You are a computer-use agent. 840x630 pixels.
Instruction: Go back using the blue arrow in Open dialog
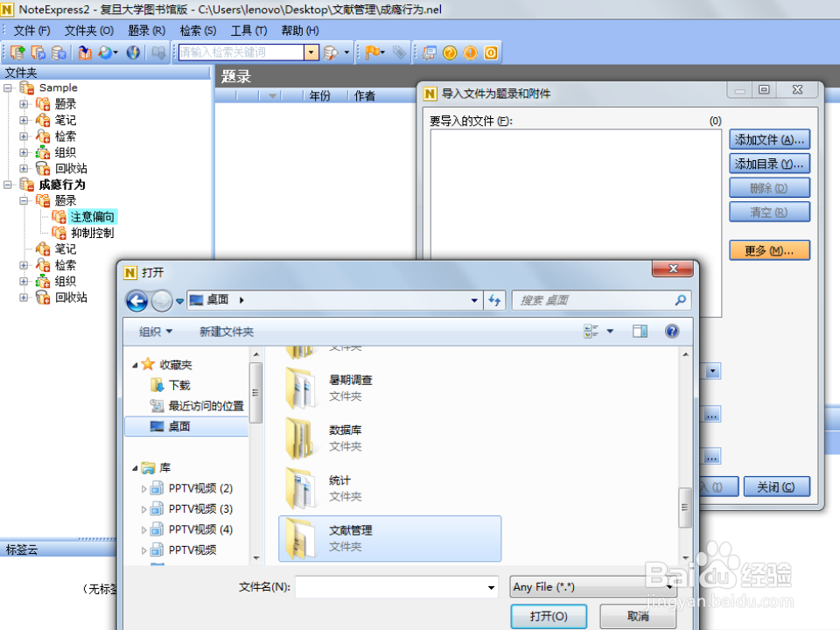point(137,300)
